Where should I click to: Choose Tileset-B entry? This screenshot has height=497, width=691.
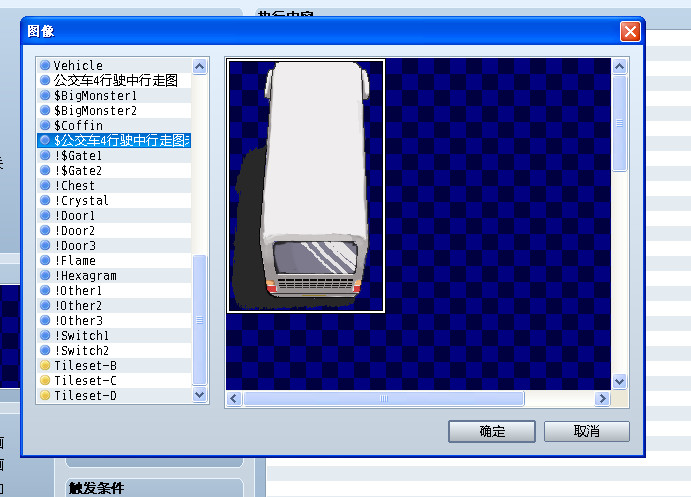point(114,365)
